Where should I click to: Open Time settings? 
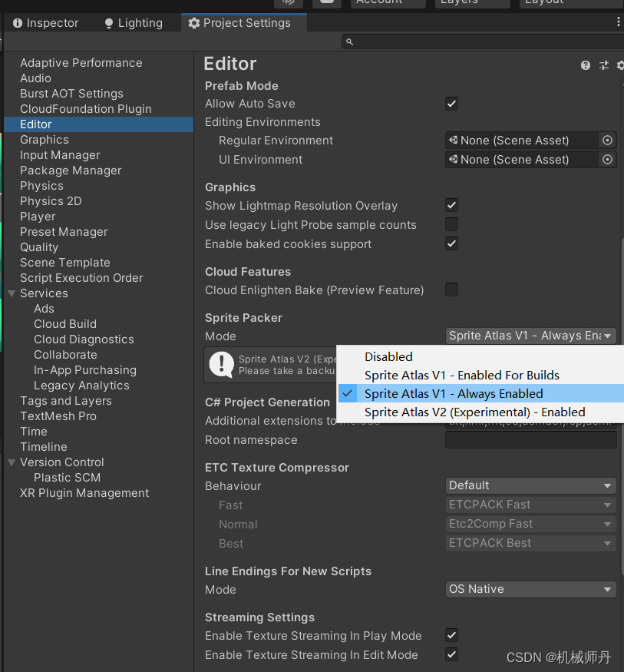pos(34,432)
